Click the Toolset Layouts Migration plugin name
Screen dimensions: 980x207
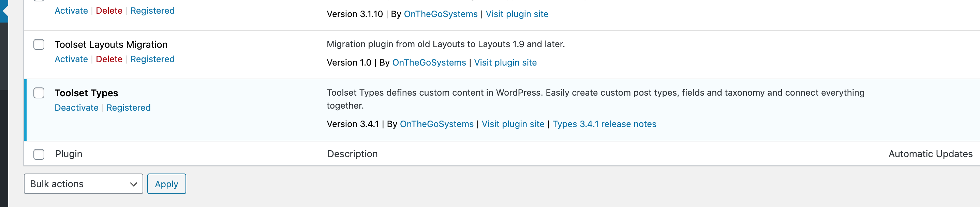[111, 45]
